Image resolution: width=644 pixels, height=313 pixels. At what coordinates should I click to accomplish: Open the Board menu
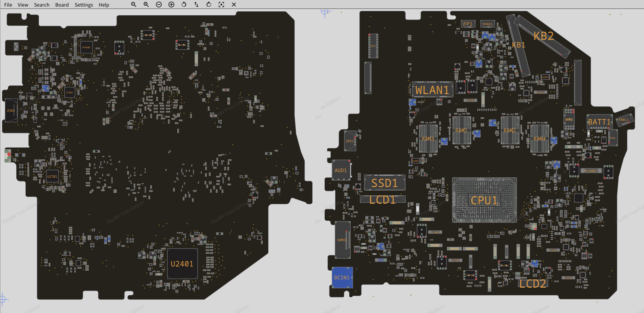click(62, 5)
